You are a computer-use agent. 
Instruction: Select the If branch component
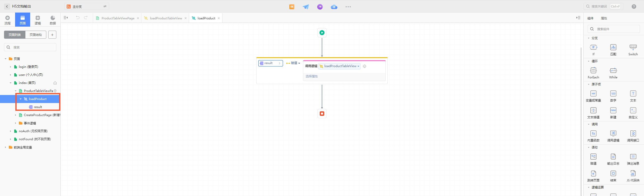pyautogui.click(x=593, y=50)
